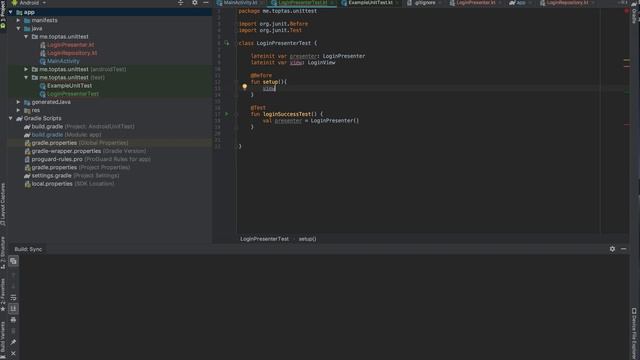Place cursor on the LoginView declaration line

point(293,62)
